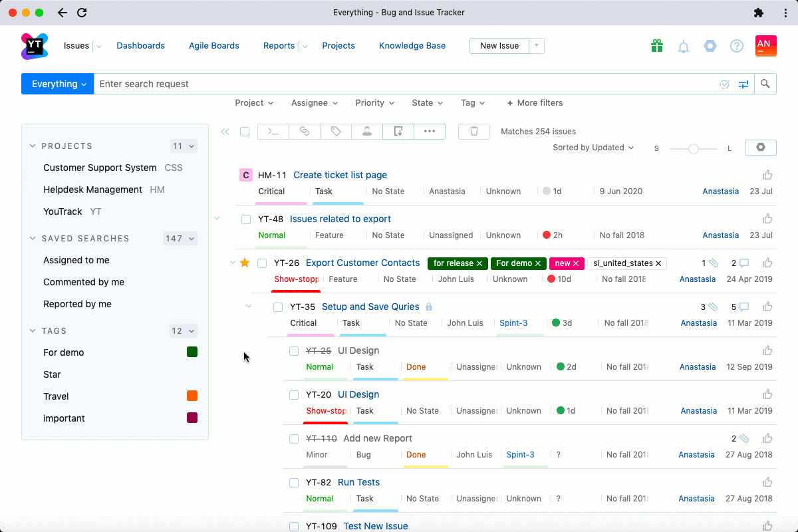Open the Everything context dropdown

point(58,84)
